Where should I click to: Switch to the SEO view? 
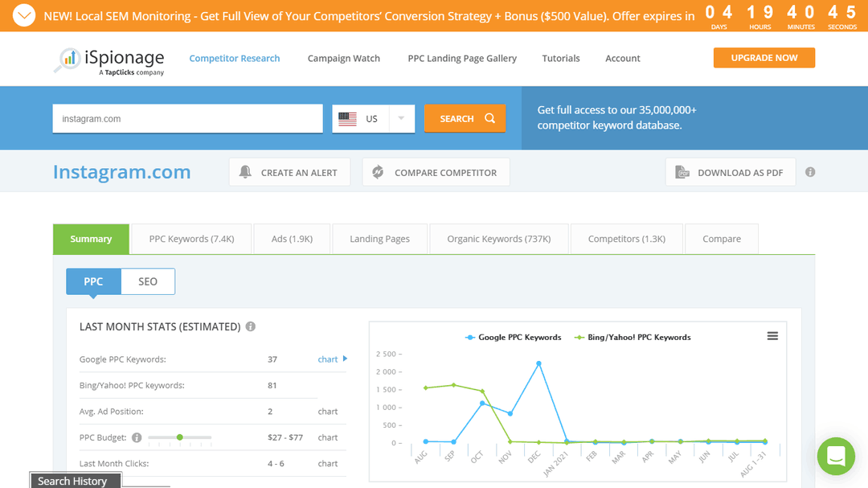click(x=148, y=281)
